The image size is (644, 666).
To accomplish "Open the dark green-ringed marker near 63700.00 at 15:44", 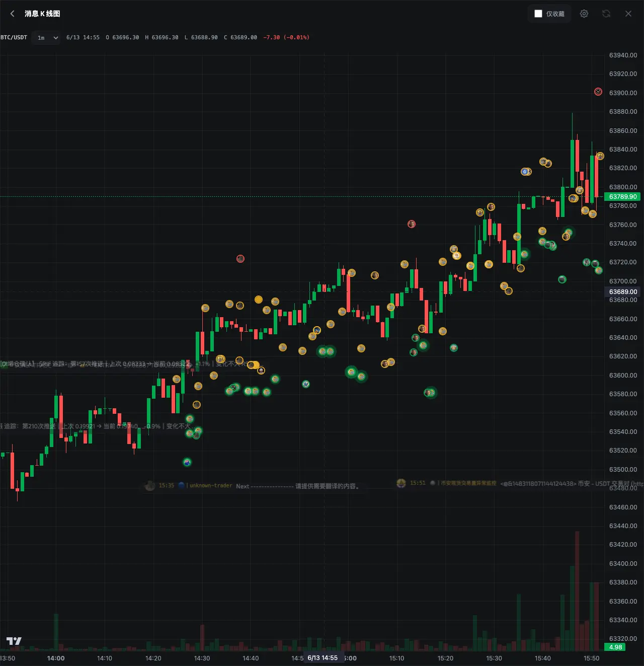I will [562, 279].
